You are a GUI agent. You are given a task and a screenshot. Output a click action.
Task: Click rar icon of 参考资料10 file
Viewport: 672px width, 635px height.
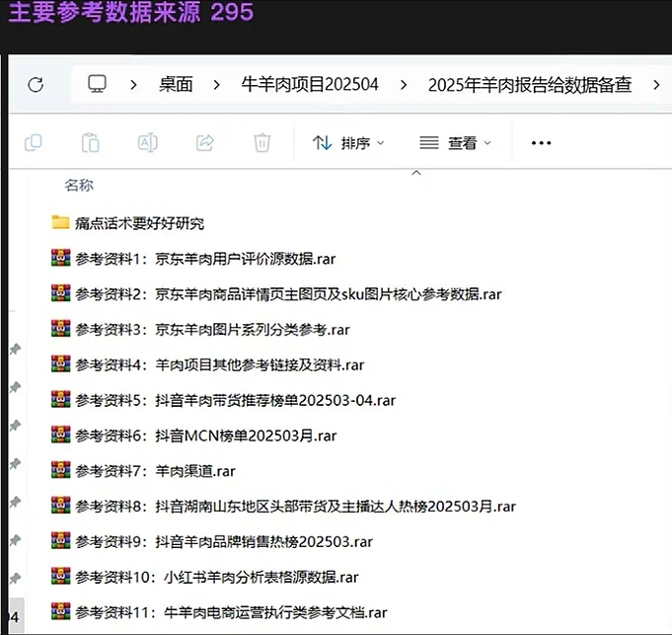pos(60,576)
